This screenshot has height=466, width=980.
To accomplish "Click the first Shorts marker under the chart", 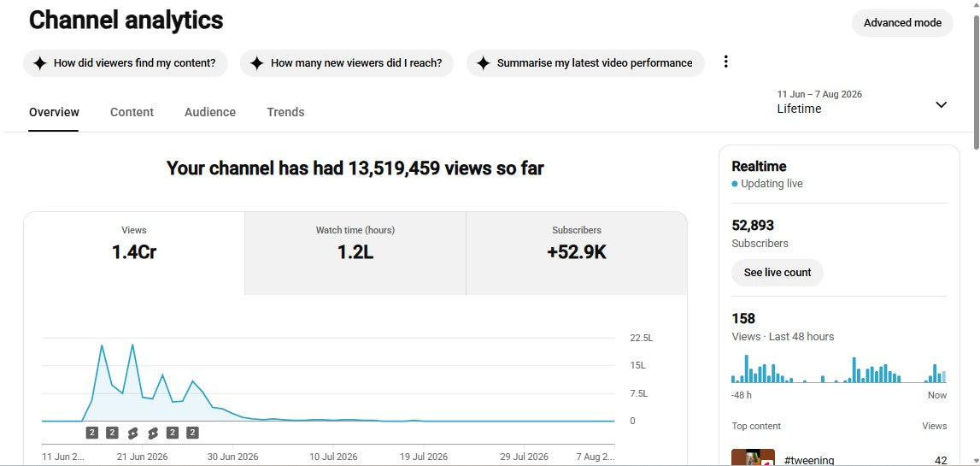I will click(x=132, y=432).
